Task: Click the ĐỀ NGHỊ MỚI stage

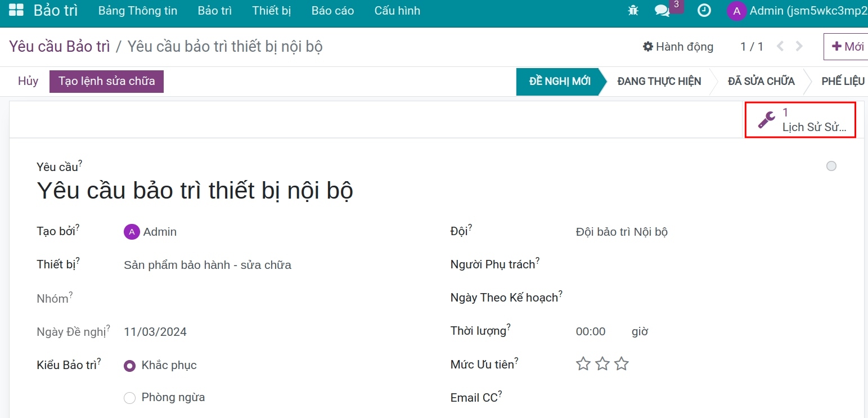Action: pyautogui.click(x=560, y=82)
